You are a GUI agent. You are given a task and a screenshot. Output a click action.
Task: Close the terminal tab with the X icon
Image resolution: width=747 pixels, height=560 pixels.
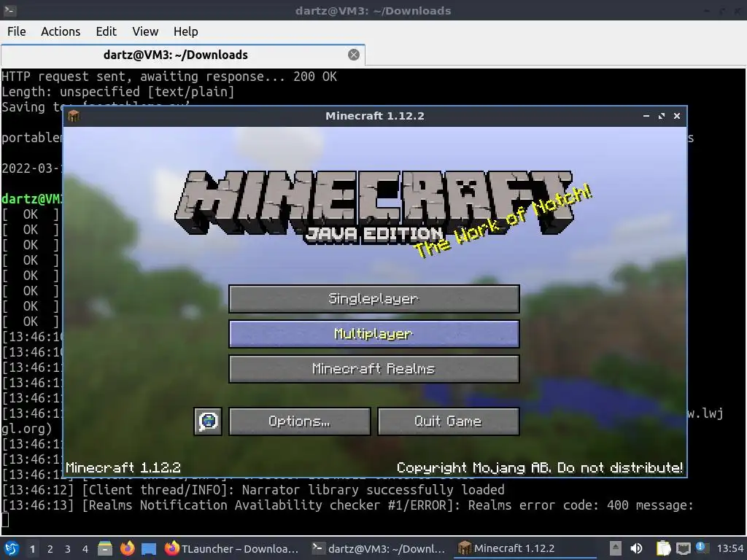(354, 55)
